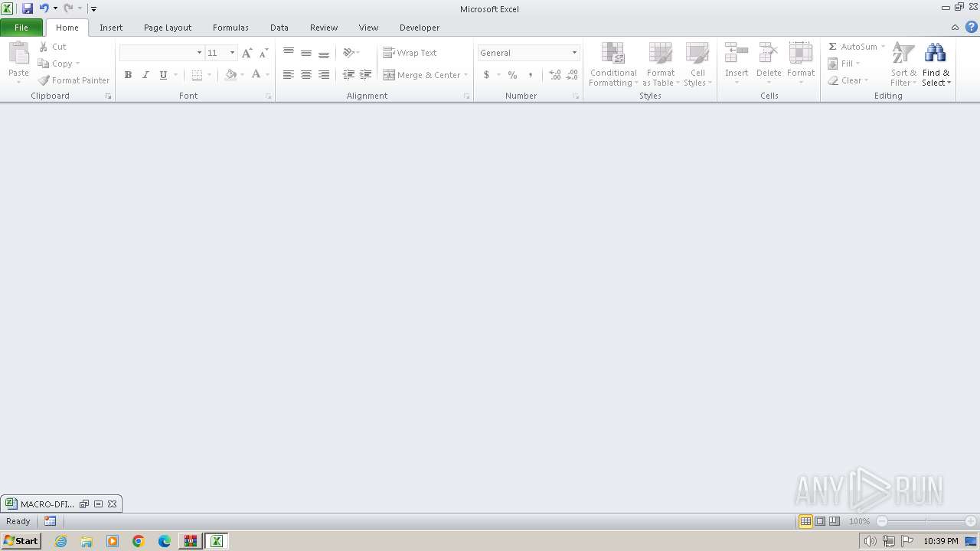Click Sort & Filter icon
Viewport: 980px width, 551px height.
pos(903,54)
